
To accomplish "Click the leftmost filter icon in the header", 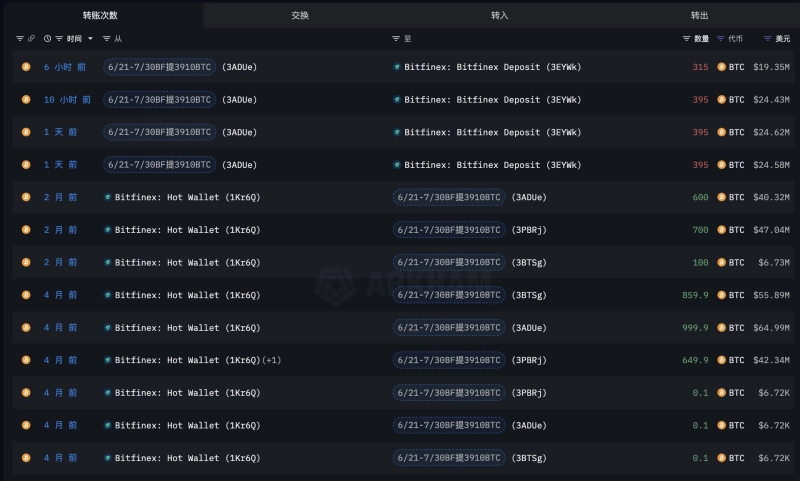I will 20,38.
